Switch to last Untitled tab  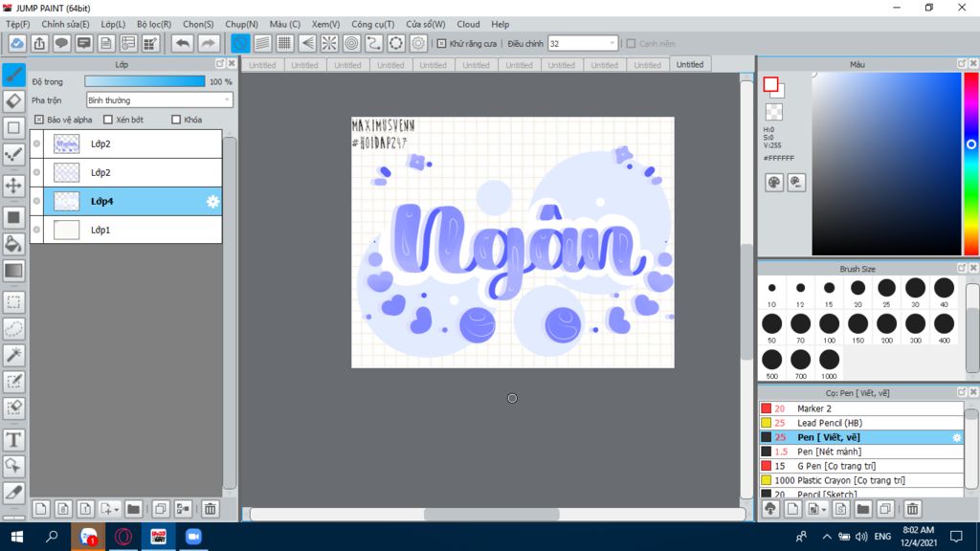pos(690,64)
